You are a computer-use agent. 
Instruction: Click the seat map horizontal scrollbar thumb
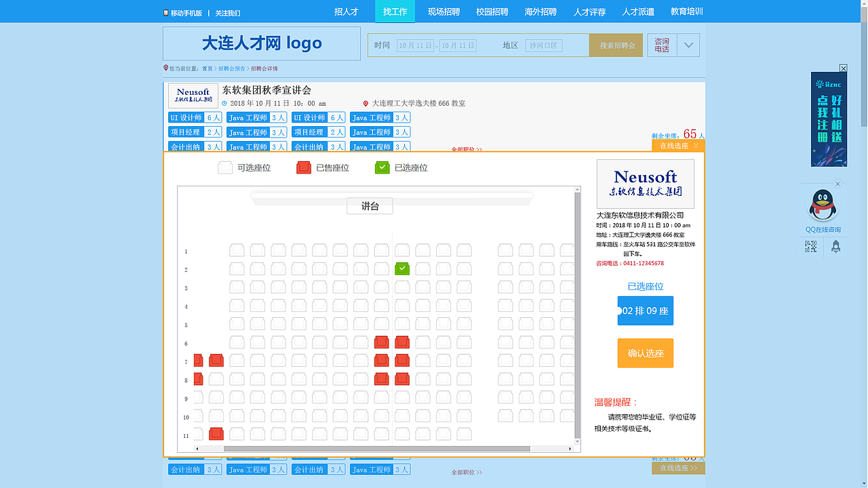coord(376,449)
